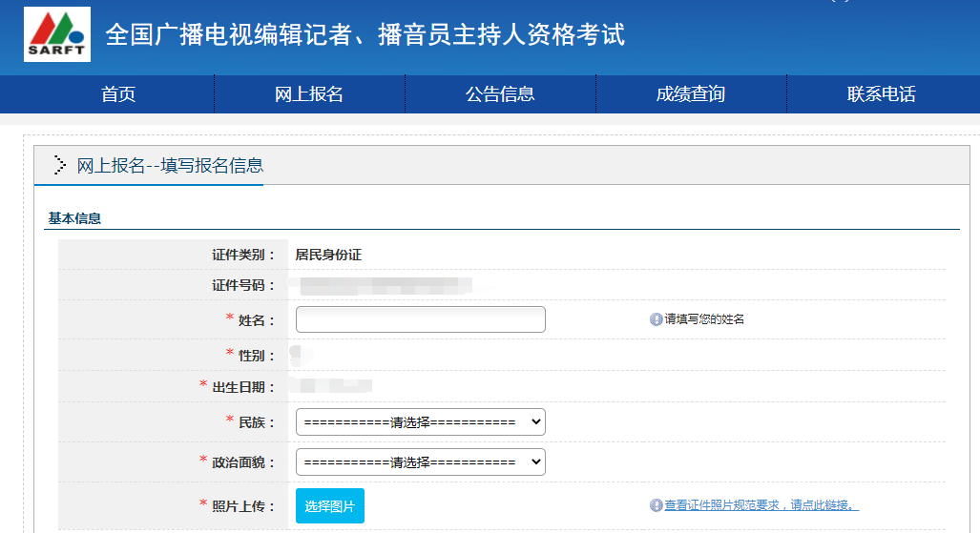The height and width of the screenshot is (533, 980).
Task: Click the 基本信息 section heading
Action: pyautogui.click(x=74, y=218)
